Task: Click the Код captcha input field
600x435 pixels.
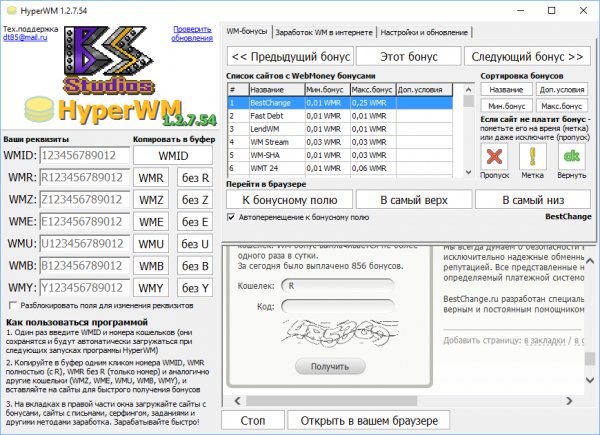Action: pos(338,306)
